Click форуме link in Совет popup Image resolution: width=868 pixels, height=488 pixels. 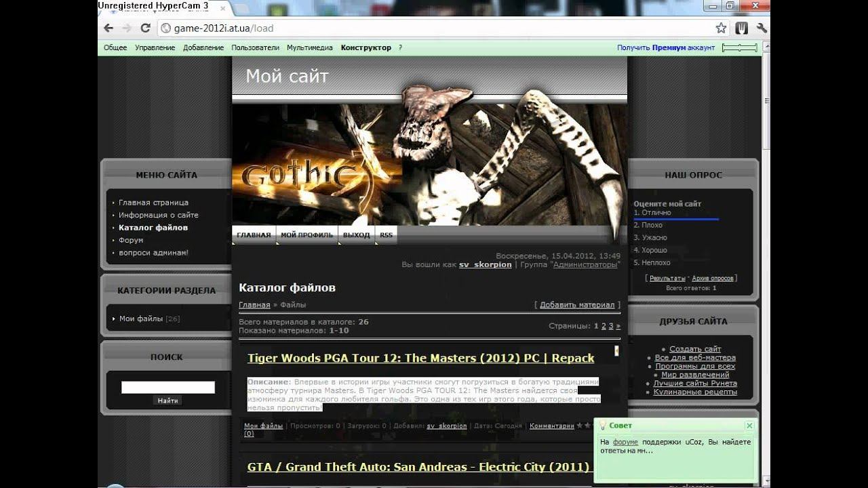coord(625,442)
